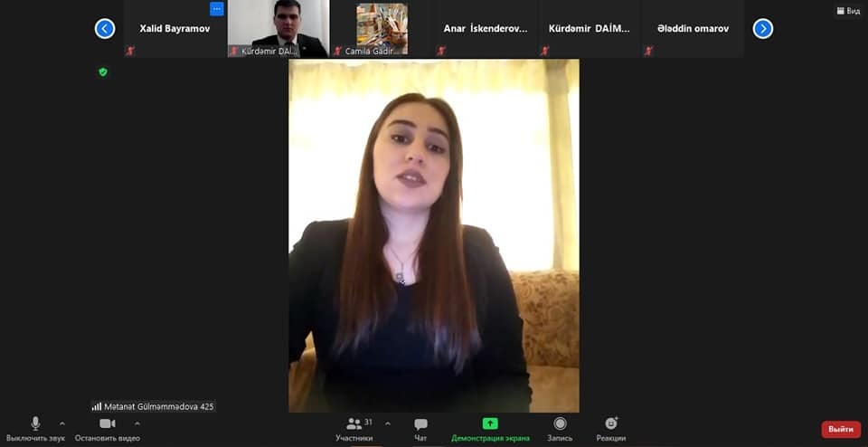868x447 pixels.
Task: Click green encryption shield icon
Action: coord(103,71)
